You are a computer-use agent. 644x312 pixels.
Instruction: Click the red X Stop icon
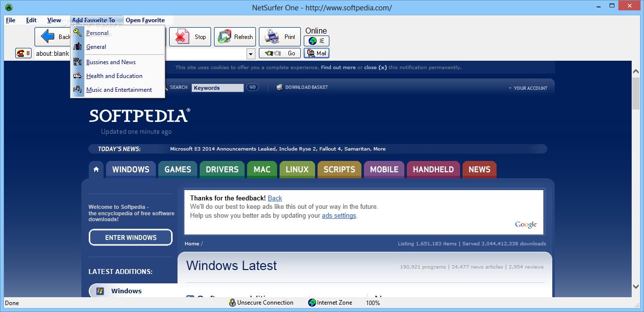coord(182,37)
